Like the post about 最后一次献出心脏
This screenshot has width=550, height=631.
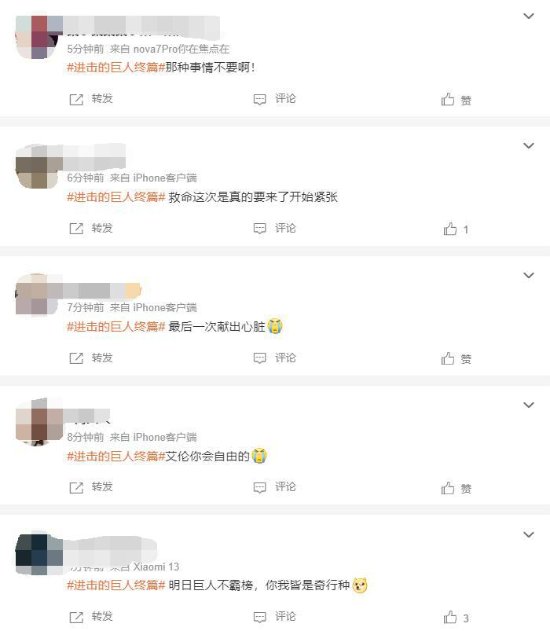coord(447,359)
